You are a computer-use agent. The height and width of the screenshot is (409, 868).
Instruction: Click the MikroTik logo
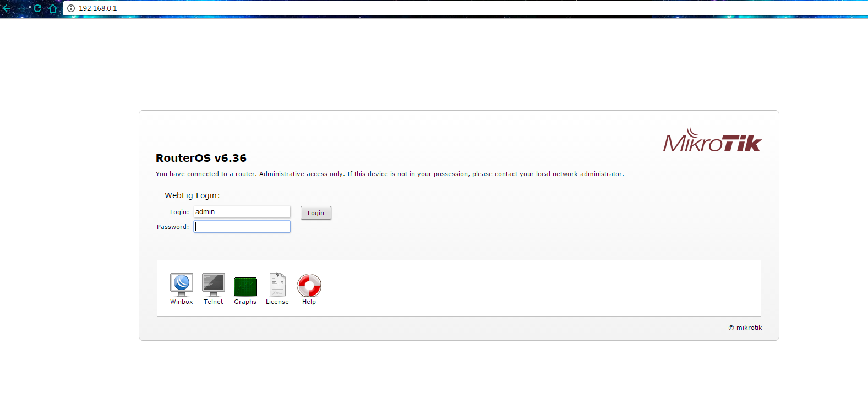point(712,140)
